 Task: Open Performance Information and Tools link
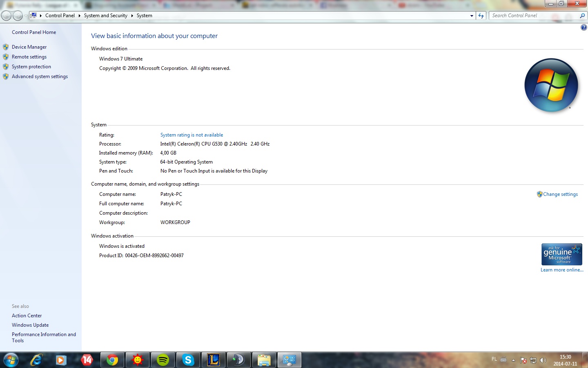click(x=44, y=337)
